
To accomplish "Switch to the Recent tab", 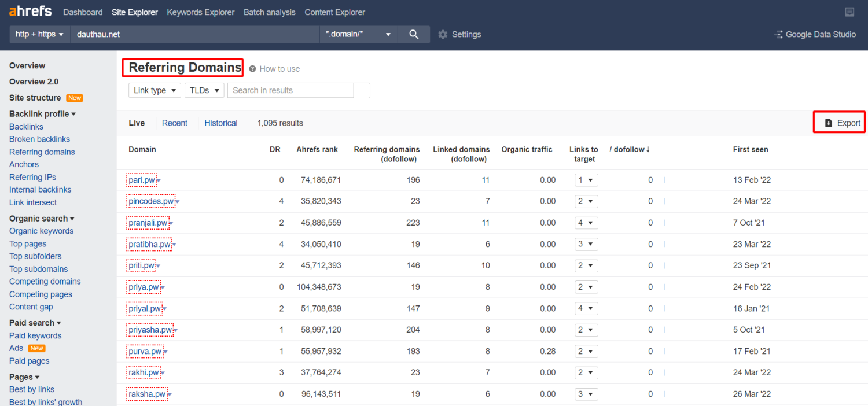I will tap(175, 123).
